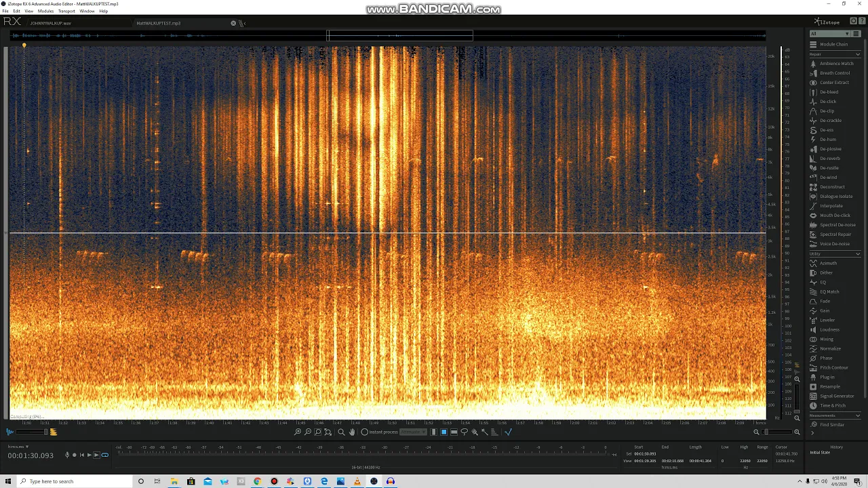Select the brush selection tool
Viewport: 868px width, 488px height.
[x=474, y=432]
